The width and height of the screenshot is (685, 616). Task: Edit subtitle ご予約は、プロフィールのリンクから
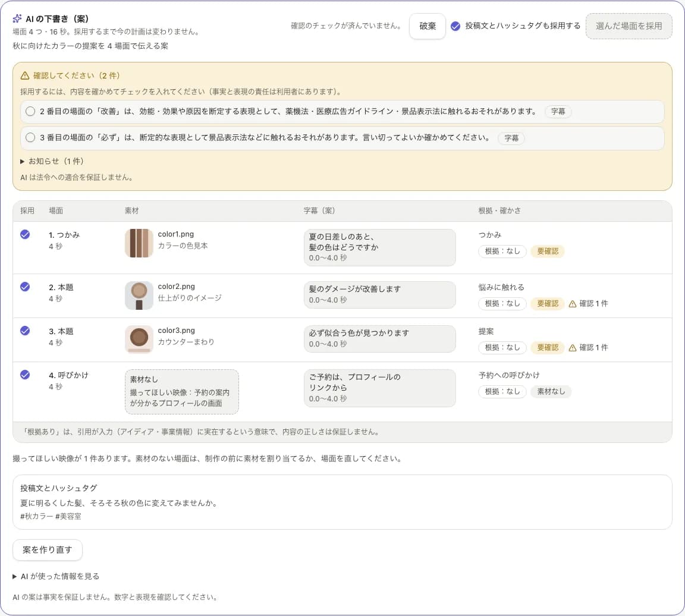379,388
